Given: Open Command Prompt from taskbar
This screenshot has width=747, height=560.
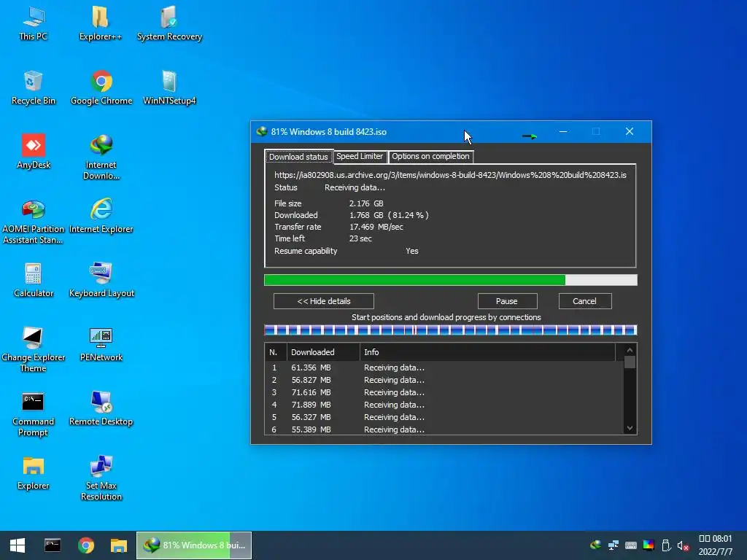Looking at the screenshot, I should coord(53,545).
